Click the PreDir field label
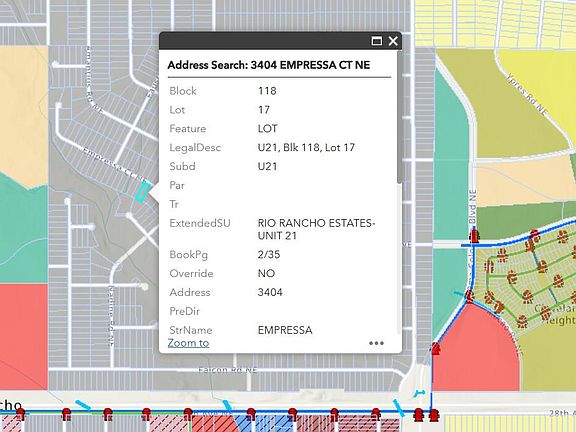 click(x=184, y=311)
